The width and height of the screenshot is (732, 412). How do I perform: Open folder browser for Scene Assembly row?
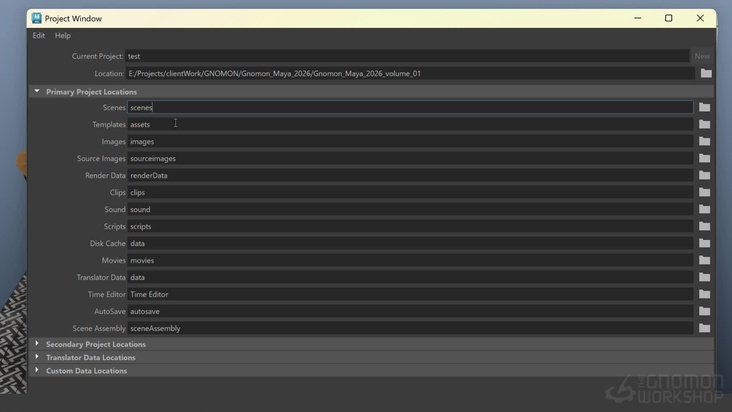[x=704, y=328]
